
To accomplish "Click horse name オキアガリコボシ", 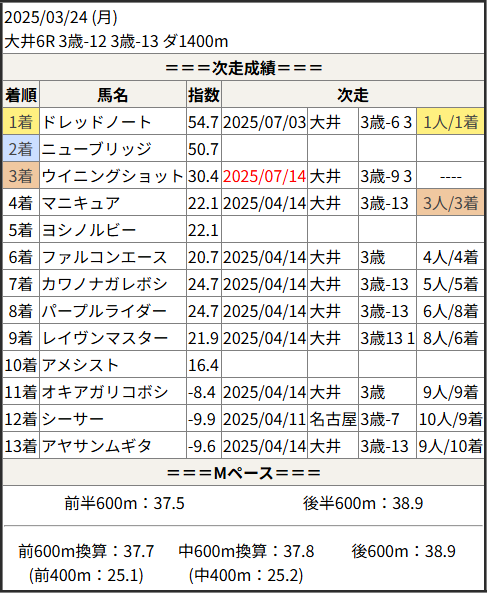I will pos(105,392).
